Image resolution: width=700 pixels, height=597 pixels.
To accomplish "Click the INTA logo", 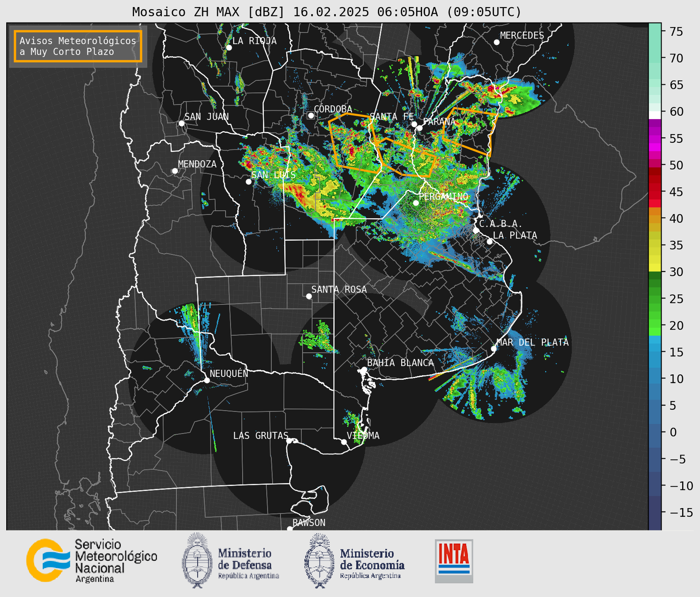I will click(x=454, y=561).
